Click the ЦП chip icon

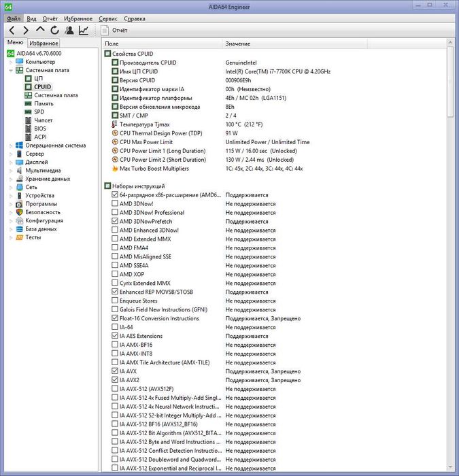tap(29, 79)
